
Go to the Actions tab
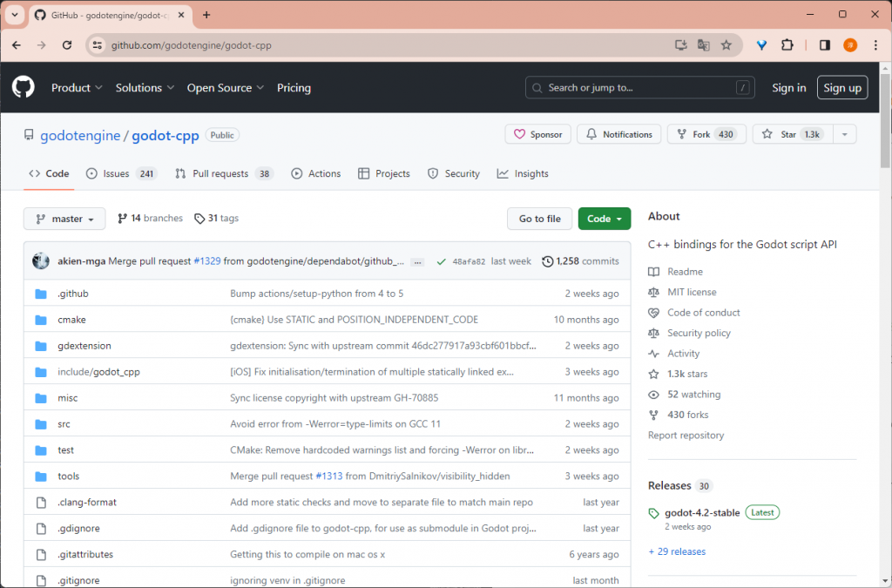(x=315, y=174)
